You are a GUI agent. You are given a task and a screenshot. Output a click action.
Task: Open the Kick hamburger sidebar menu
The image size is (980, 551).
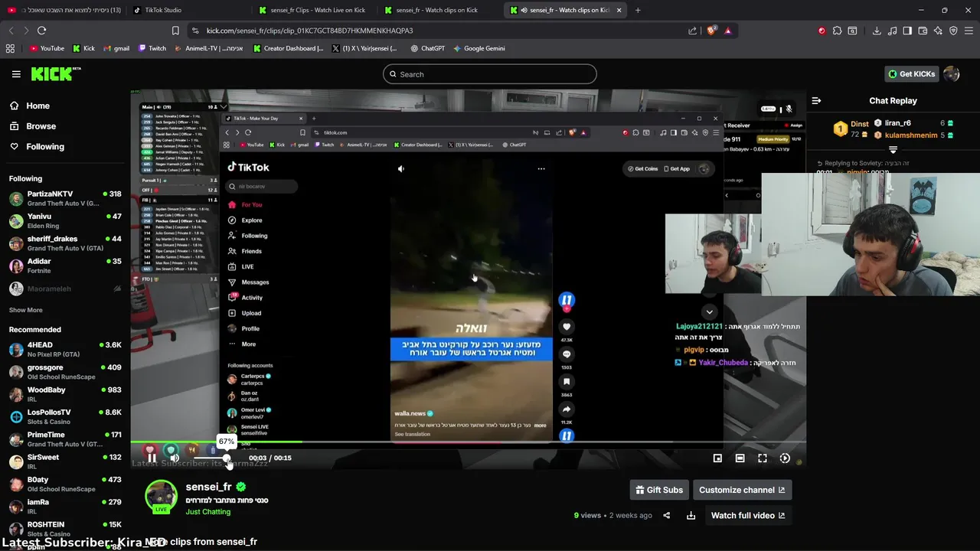[x=16, y=74]
